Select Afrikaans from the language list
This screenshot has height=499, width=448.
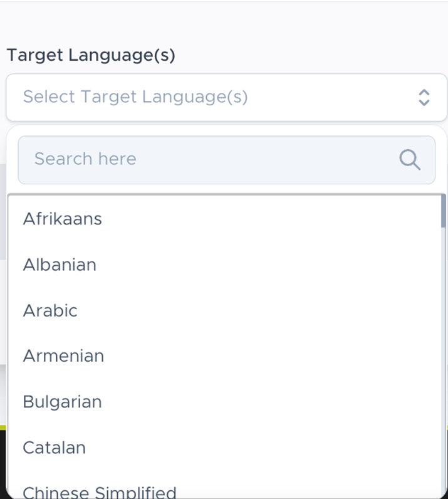63,219
